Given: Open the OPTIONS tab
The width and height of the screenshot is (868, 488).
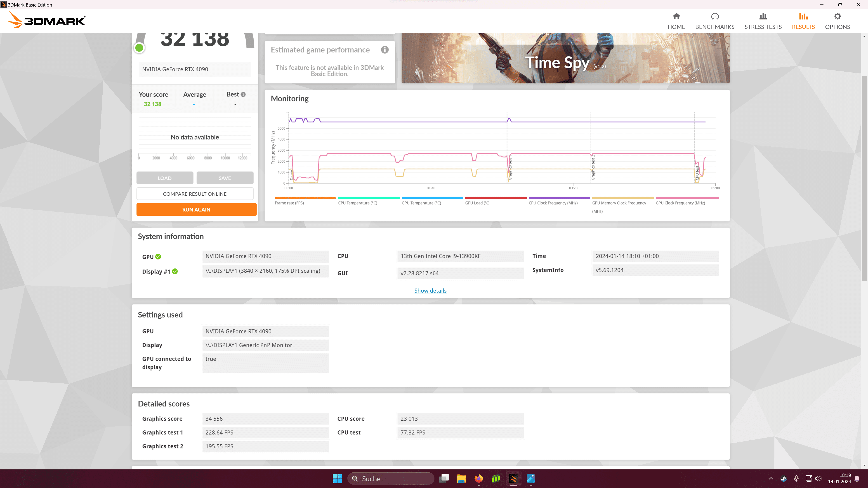Looking at the screenshot, I should click(837, 21).
